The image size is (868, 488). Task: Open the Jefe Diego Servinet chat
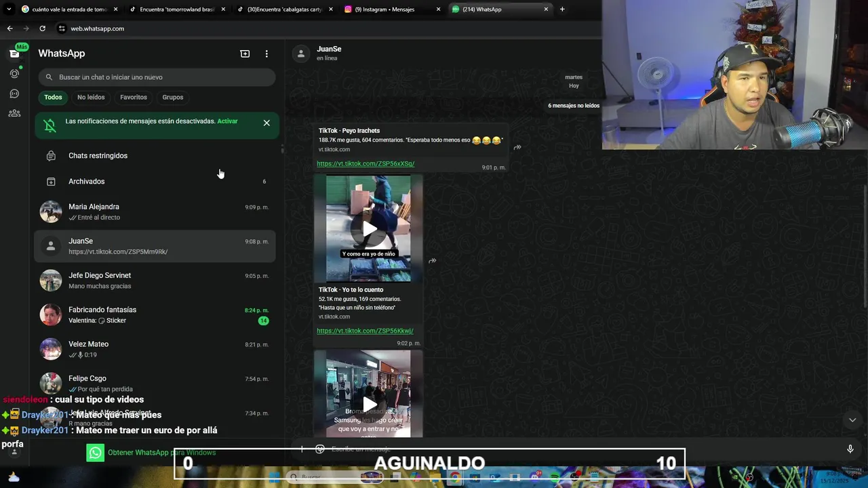[155, 281]
